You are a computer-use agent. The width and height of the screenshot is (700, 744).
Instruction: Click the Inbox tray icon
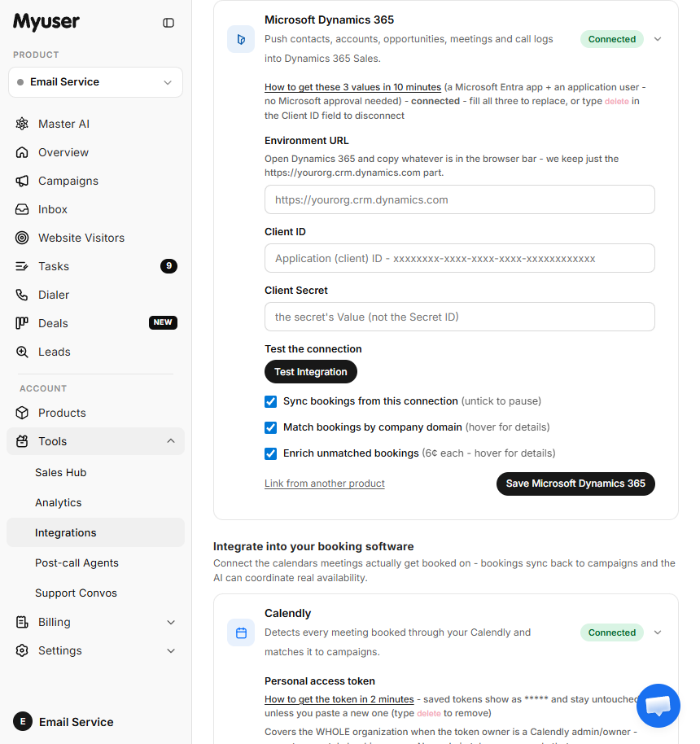click(x=22, y=209)
